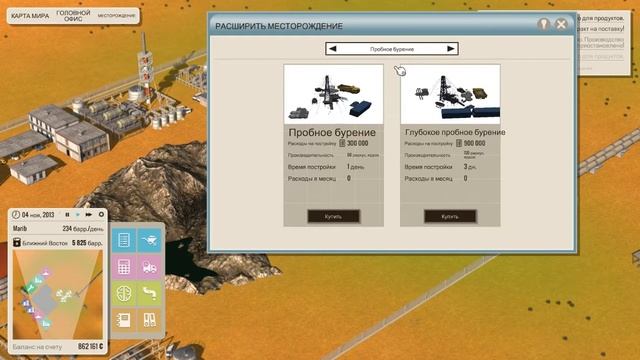Fast-forward the game time
640x360 pixels.
(89, 215)
